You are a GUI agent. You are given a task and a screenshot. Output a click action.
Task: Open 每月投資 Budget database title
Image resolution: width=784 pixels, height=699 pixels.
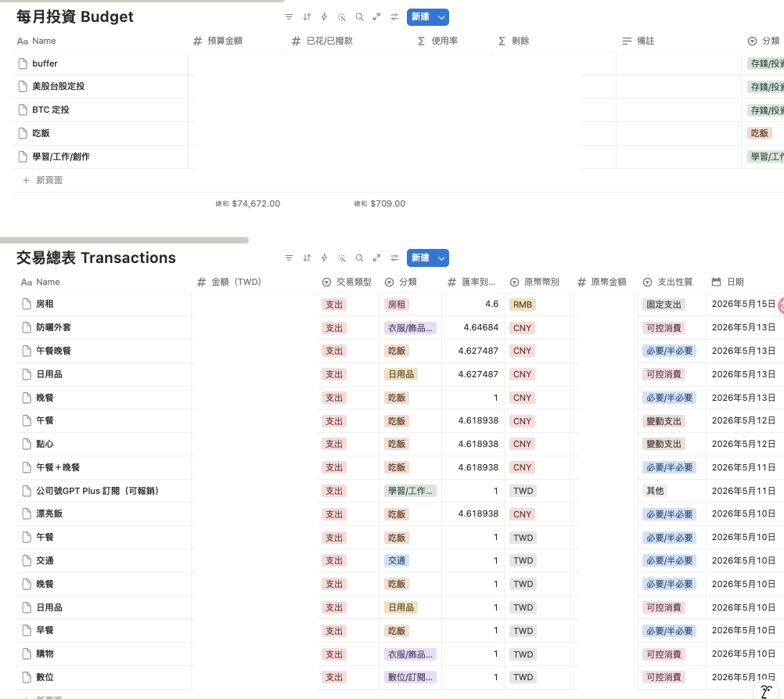point(75,16)
